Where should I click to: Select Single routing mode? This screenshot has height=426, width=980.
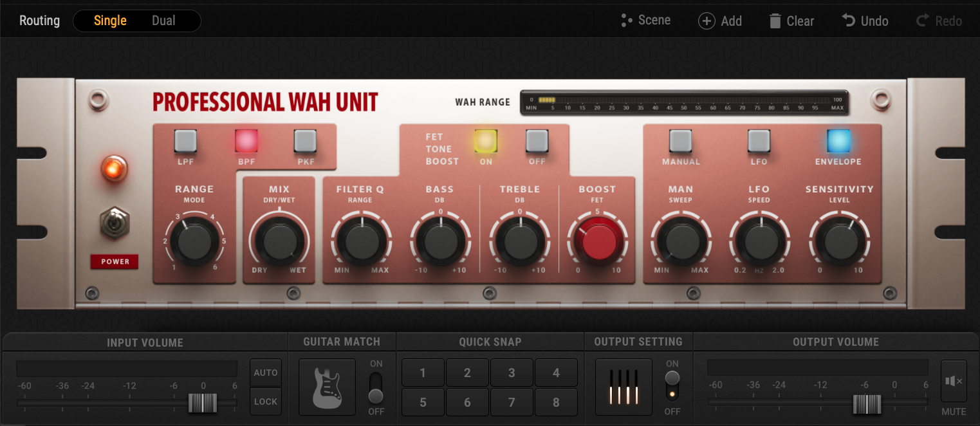pyautogui.click(x=110, y=21)
